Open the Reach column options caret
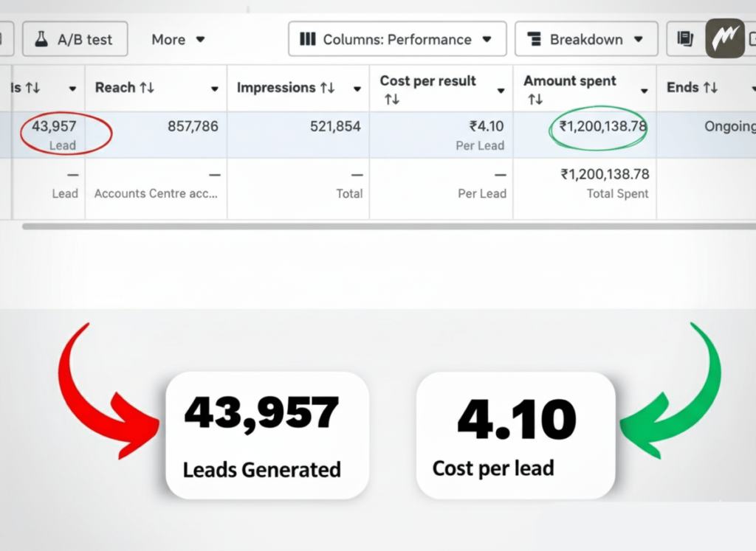This screenshot has height=551, width=756. 215,89
